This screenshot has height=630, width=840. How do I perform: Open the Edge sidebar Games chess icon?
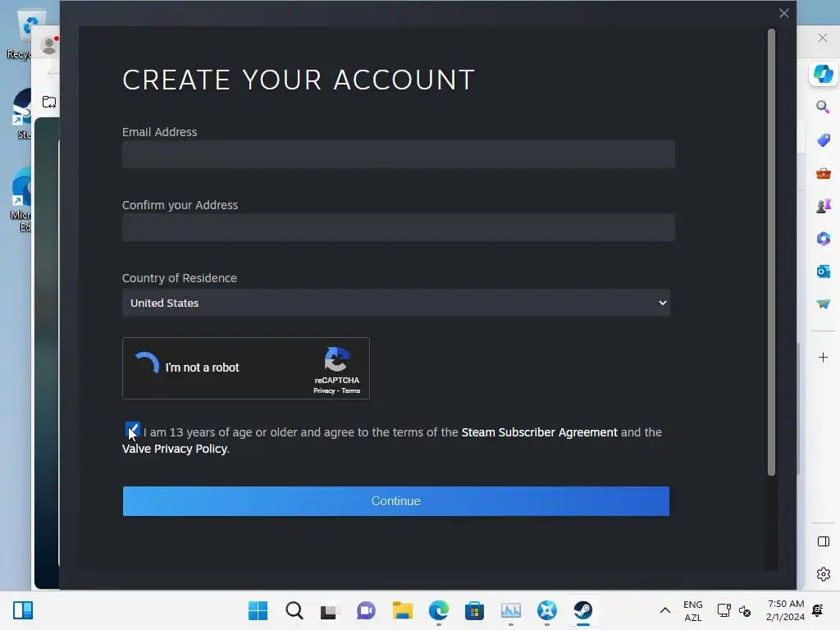click(x=824, y=206)
